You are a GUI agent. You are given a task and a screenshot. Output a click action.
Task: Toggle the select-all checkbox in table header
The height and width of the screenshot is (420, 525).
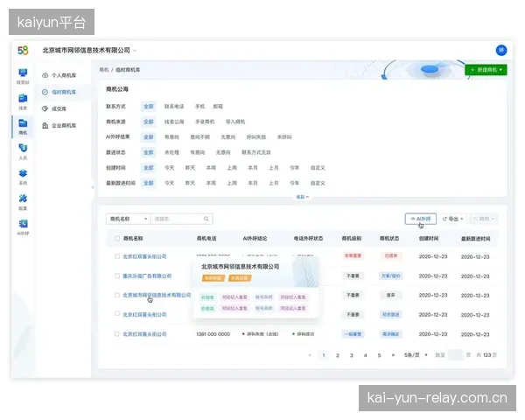pos(117,238)
